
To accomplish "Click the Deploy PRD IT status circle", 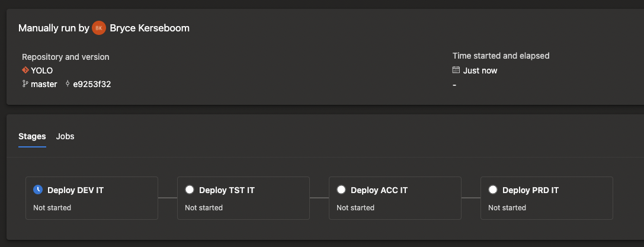I will point(493,190).
